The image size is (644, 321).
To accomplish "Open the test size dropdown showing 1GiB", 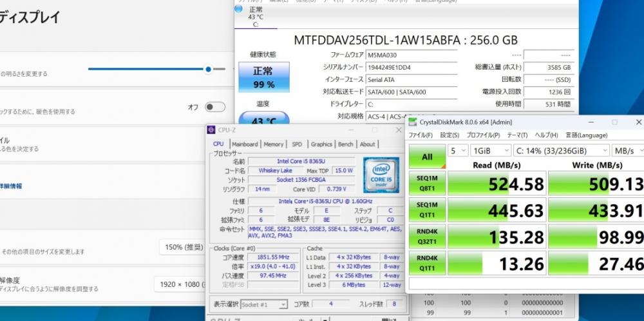I will [490, 151].
